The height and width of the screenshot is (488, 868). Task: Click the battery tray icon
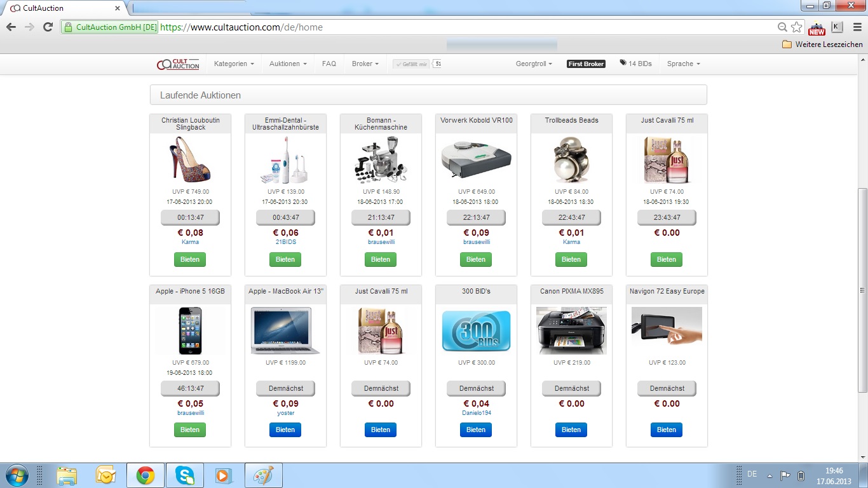click(801, 475)
